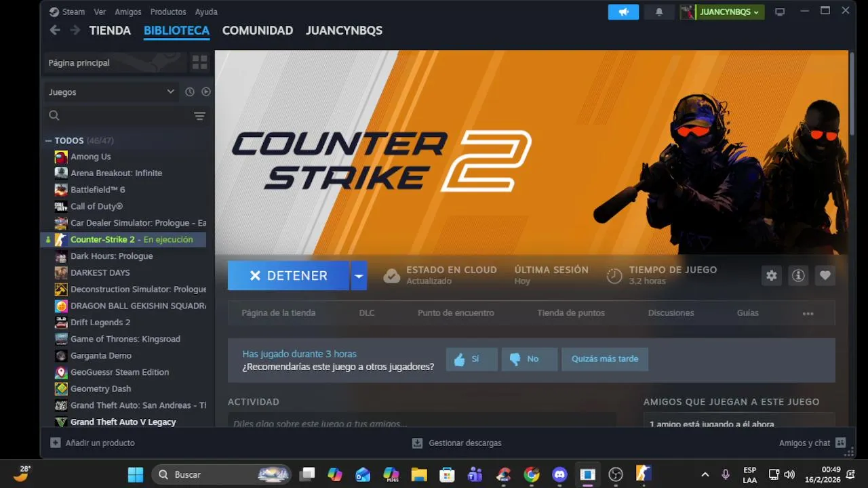The width and height of the screenshot is (868, 488).
Task: Open Gestionar descargas
Action: [x=457, y=443]
